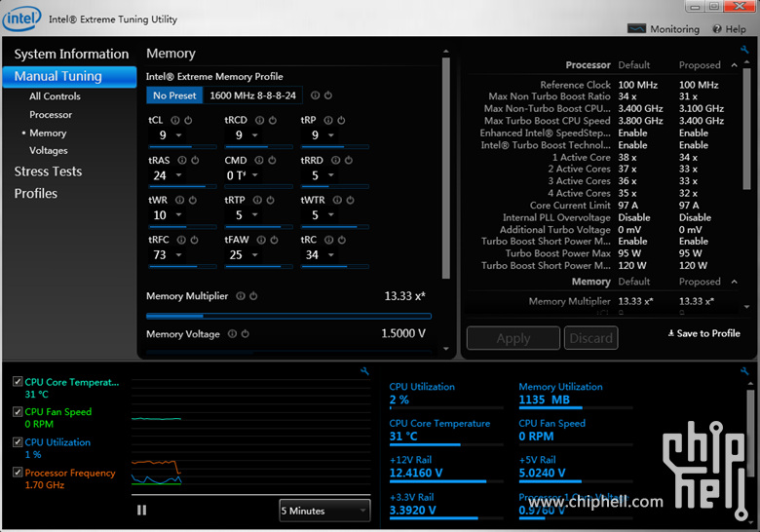The height and width of the screenshot is (532, 760).
Task: Open the tCL value dropdown
Action: click(179, 135)
